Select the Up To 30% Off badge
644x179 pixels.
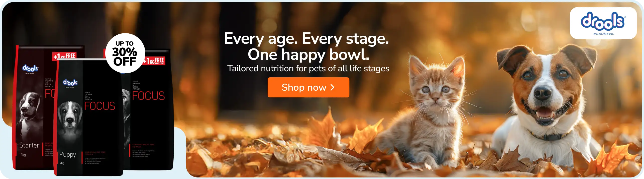(x=125, y=53)
